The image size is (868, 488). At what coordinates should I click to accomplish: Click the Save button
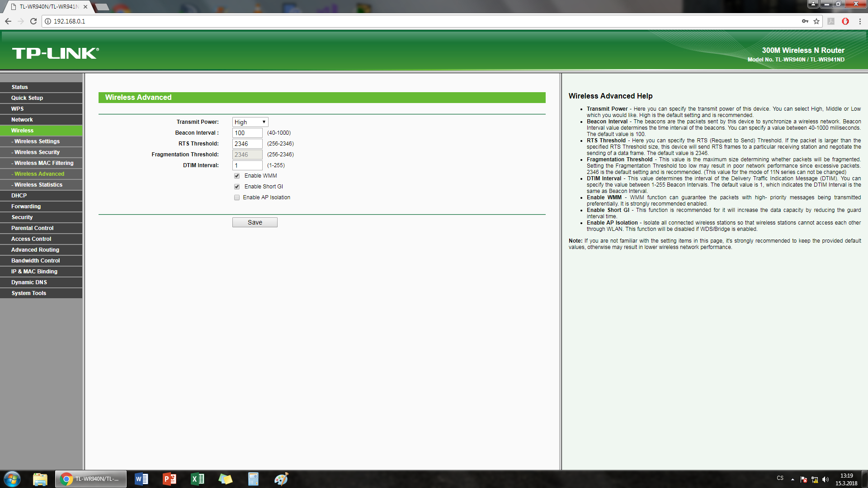click(x=255, y=222)
